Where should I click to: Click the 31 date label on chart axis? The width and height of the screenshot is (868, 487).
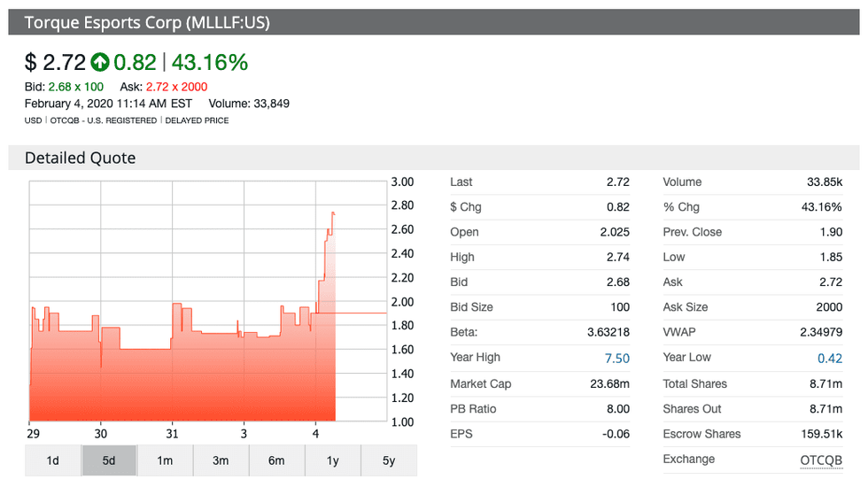click(x=173, y=434)
